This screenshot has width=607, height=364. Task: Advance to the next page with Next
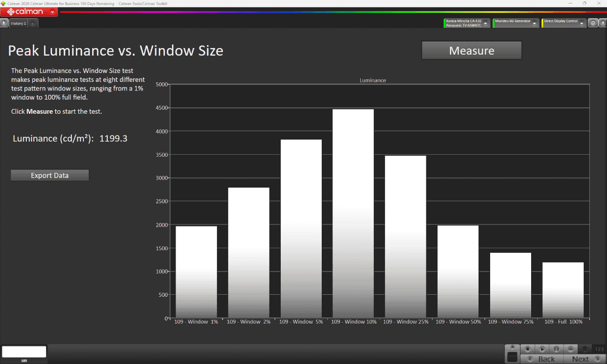(584, 359)
